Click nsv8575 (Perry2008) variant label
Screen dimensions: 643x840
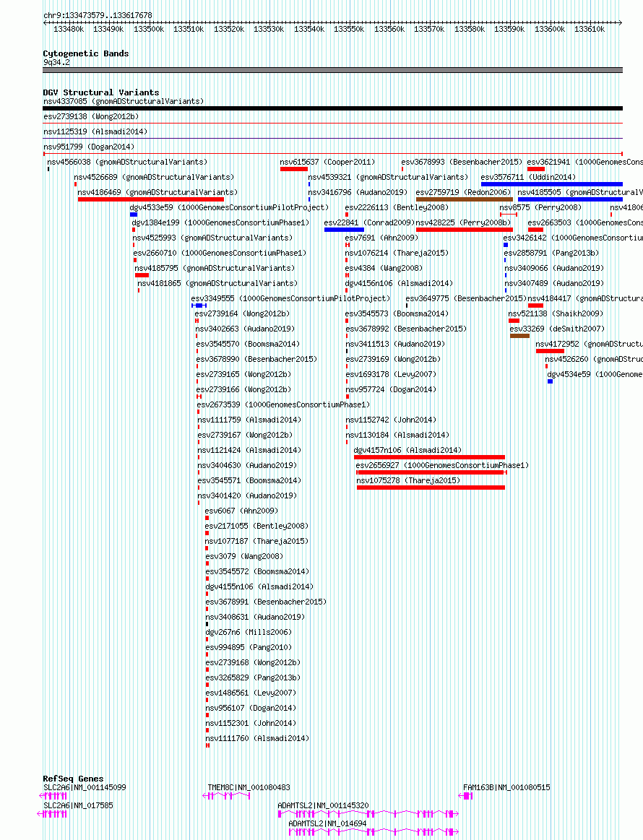point(540,207)
